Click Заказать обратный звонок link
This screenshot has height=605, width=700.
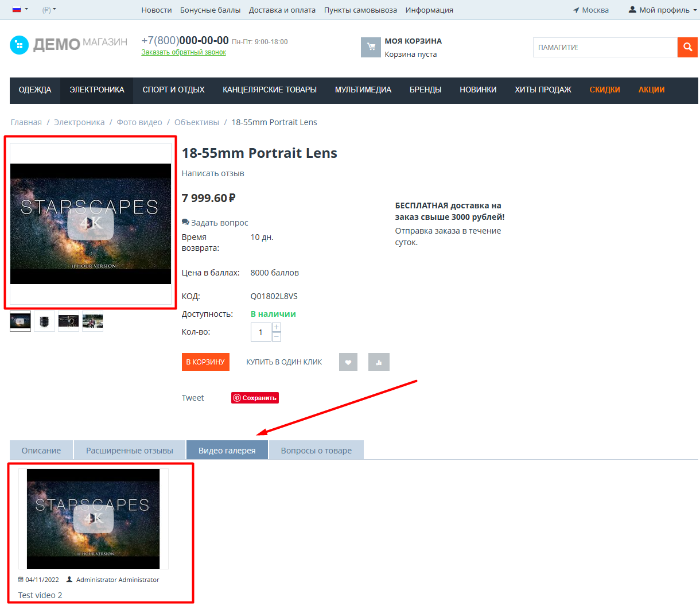coord(184,52)
